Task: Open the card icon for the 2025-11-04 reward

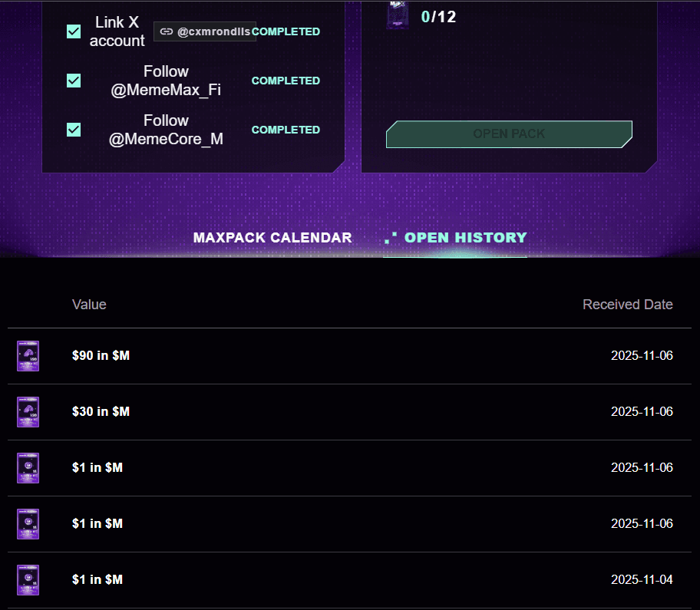Action: (x=28, y=580)
